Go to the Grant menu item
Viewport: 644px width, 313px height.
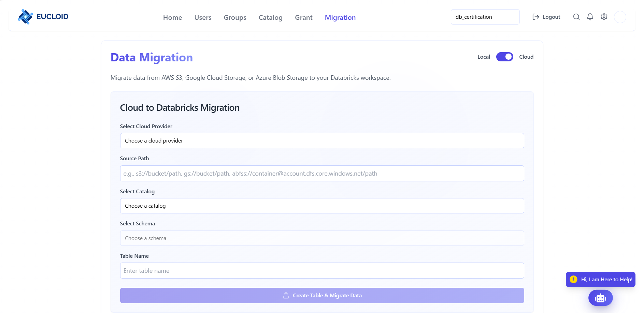[304, 17]
